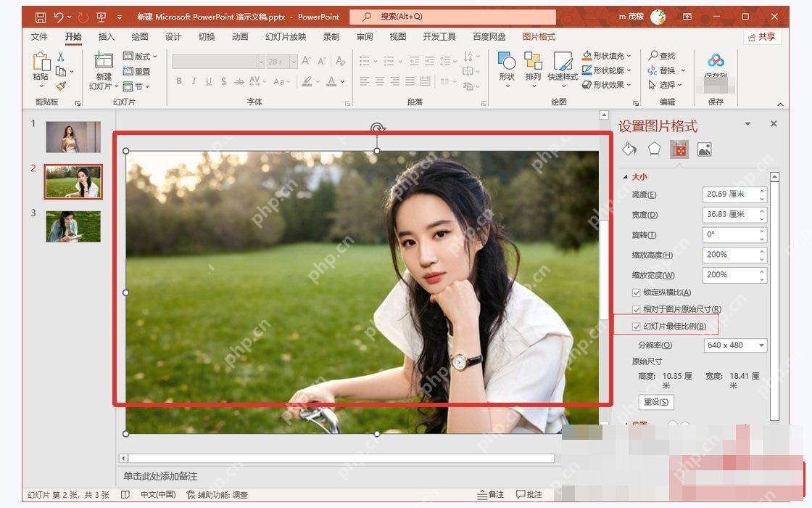Click the bullet list icon
Viewport: 812px width, 508px height.
365,61
